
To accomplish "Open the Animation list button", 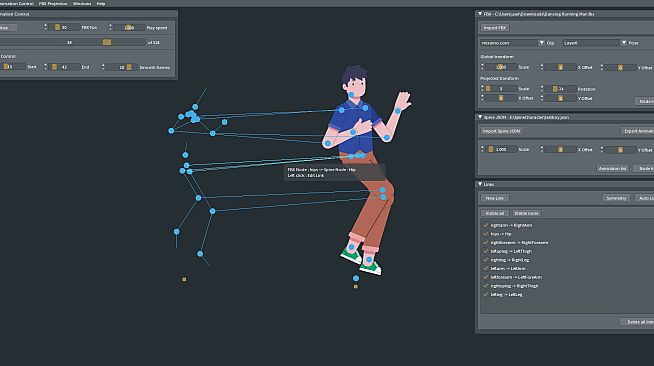I will (x=612, y=168).
